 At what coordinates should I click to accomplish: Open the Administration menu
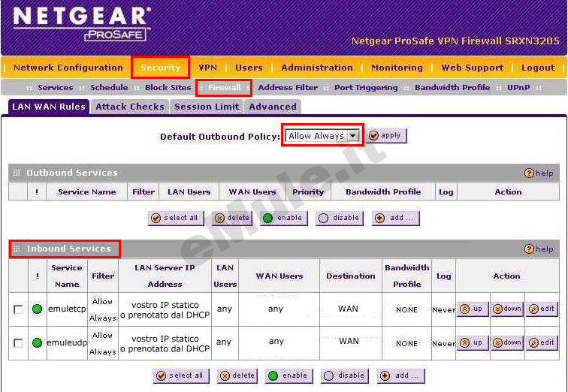point(317,68)
